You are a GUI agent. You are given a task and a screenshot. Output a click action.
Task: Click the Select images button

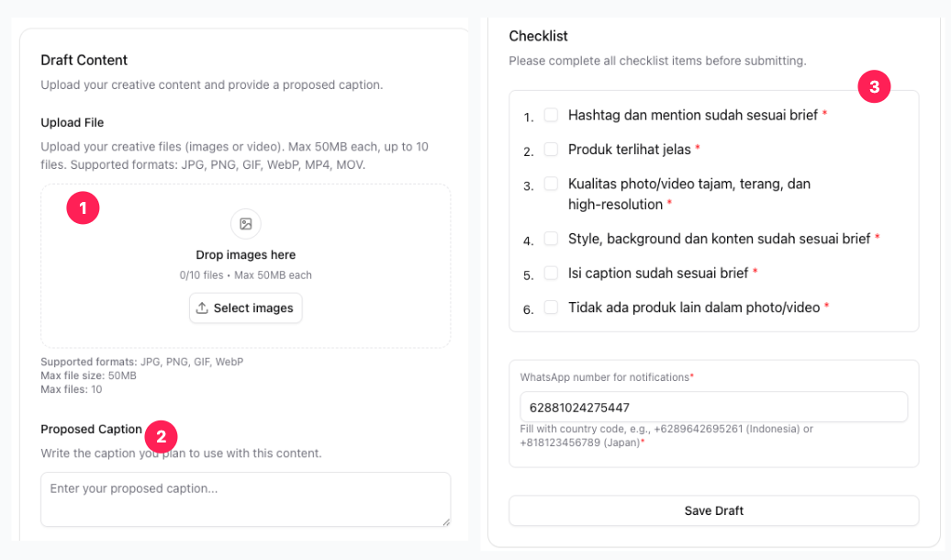[x=246, y=308]
